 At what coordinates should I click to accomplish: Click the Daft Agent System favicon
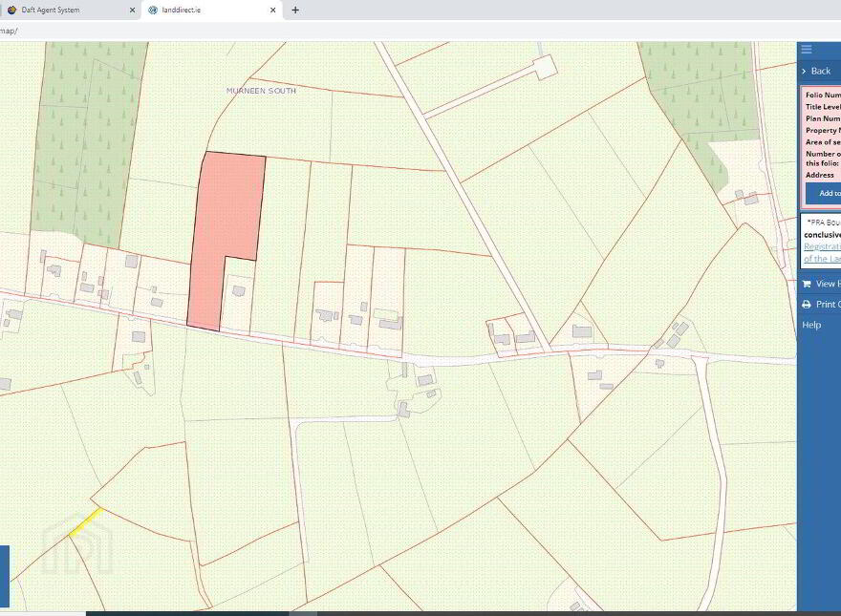(11, 10)
